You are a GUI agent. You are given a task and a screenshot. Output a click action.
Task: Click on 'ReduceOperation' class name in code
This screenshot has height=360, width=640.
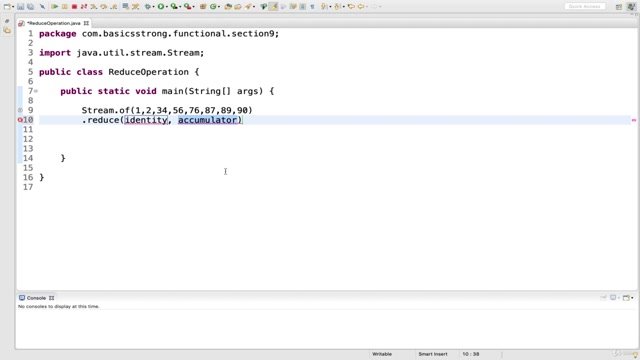click(x=149, y=72)
